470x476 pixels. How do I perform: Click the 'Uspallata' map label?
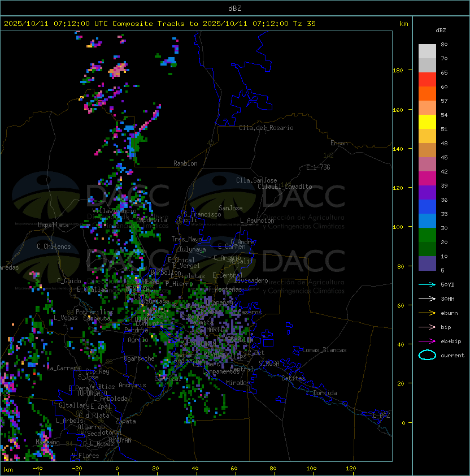[x=53, y=225]
